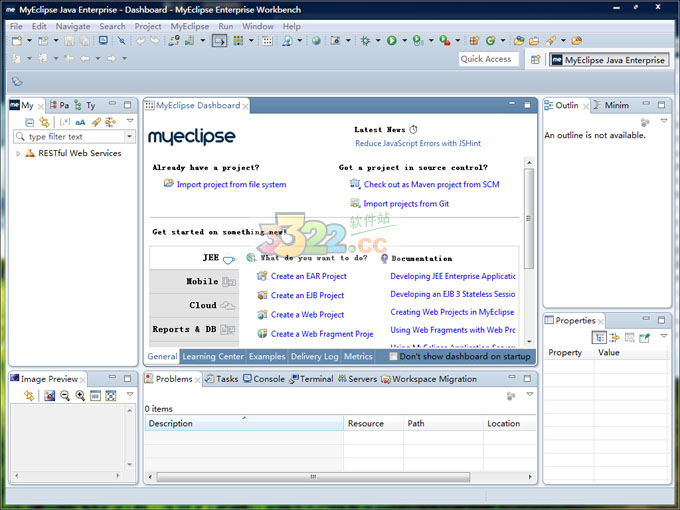Screen dimensions: 680x510
Task: Click the Run button in the toolbar
Action: pos(391,41)
